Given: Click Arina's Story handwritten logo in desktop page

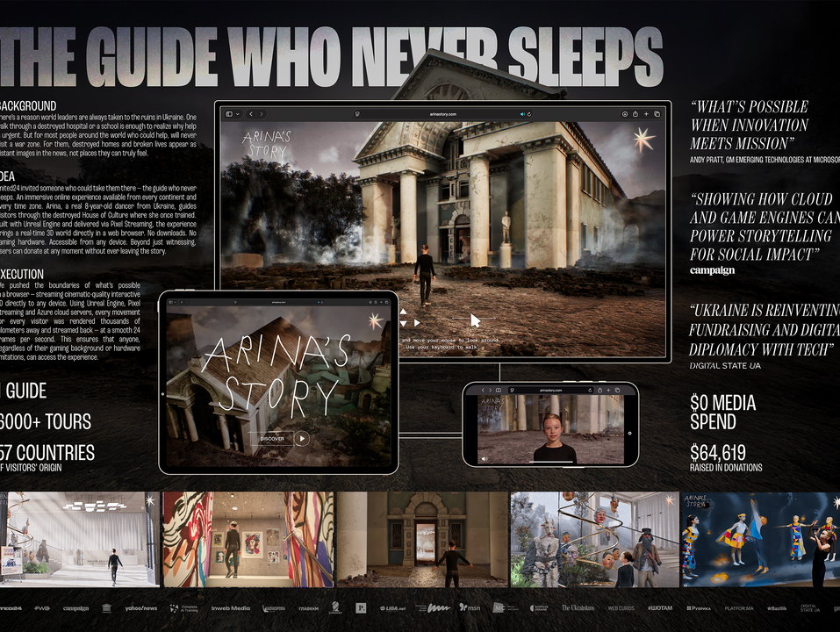Looking at the screenshot, I should 266,144.
